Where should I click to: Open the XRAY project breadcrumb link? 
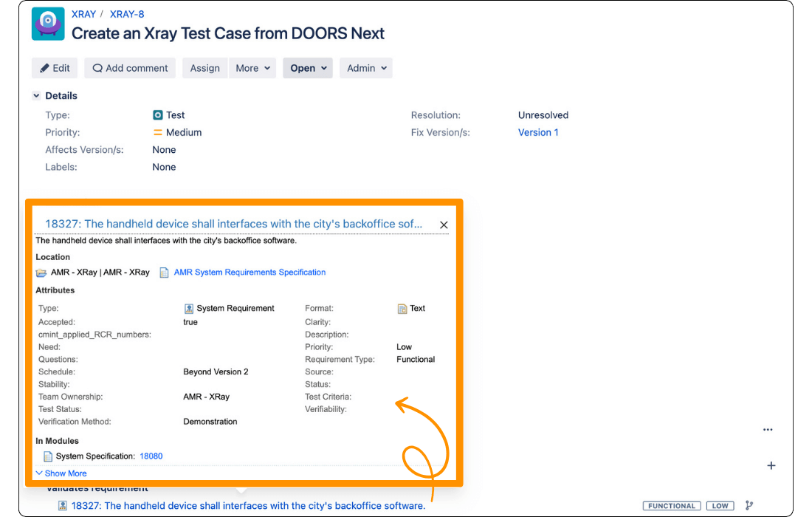[83, 14]
